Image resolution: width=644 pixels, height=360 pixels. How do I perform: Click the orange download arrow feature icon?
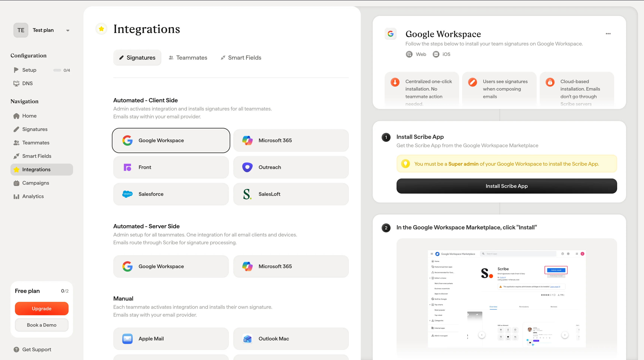point(395,82)
